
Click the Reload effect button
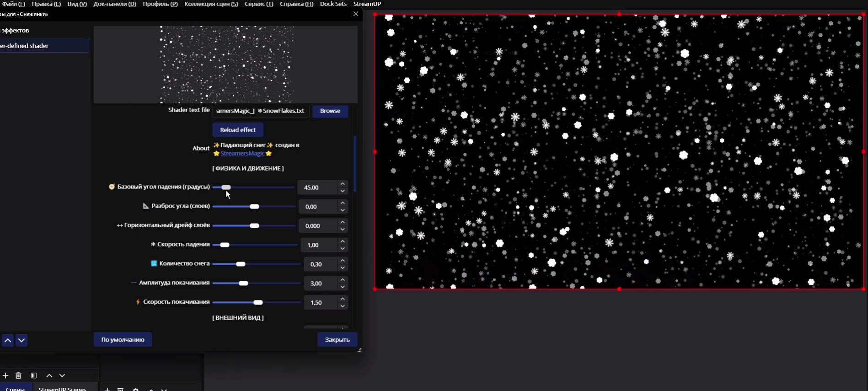click(238, 130)
